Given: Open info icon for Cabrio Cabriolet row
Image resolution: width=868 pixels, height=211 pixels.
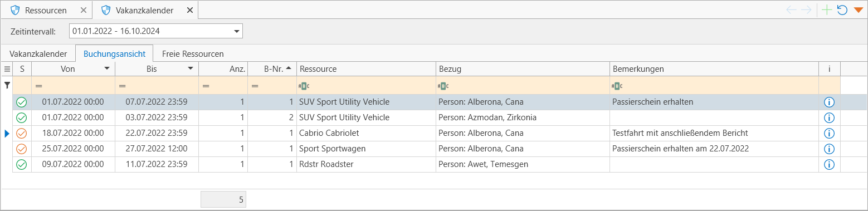Looking at the screenshot, I should click(x=828, y=133).
